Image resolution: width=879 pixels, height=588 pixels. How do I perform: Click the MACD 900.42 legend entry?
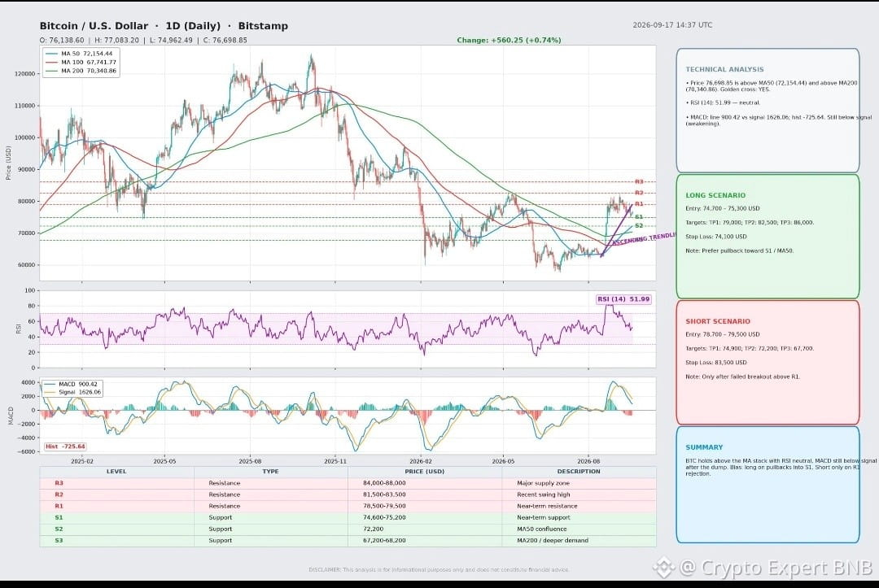pos(71,384)
